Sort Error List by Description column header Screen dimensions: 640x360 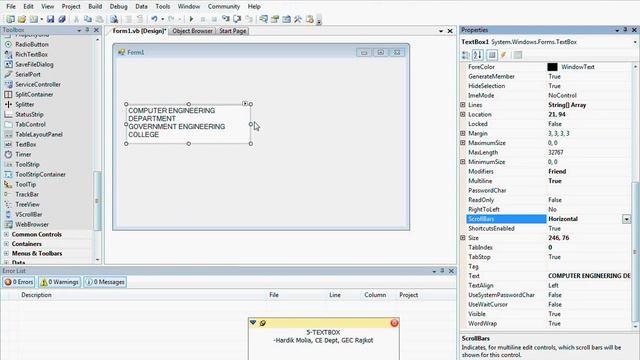coord(36,295)
